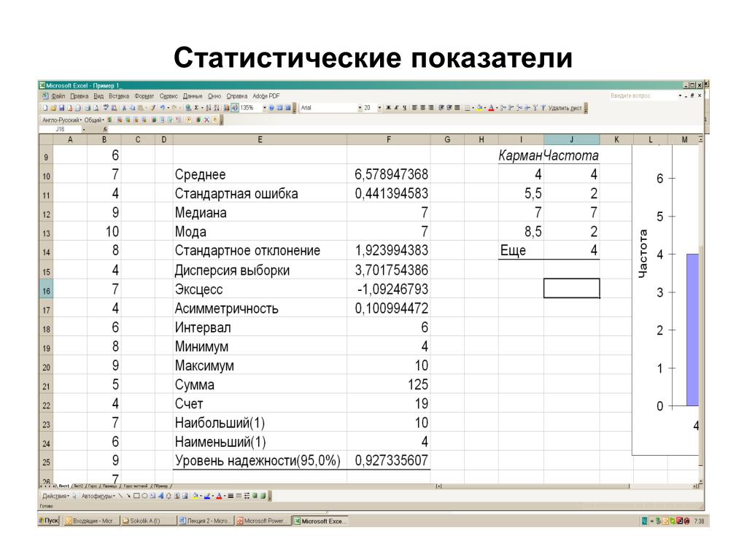Click the Sort Ascending icon
The height and width of the screenshot is (560, 747).
click(x=208, y=108)
